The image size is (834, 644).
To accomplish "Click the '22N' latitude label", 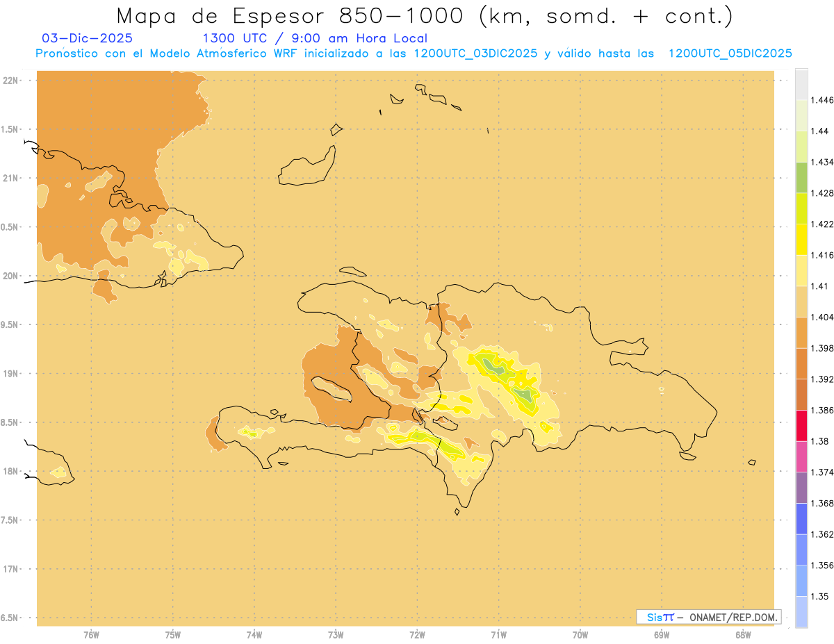I will [x=10, y=81].
